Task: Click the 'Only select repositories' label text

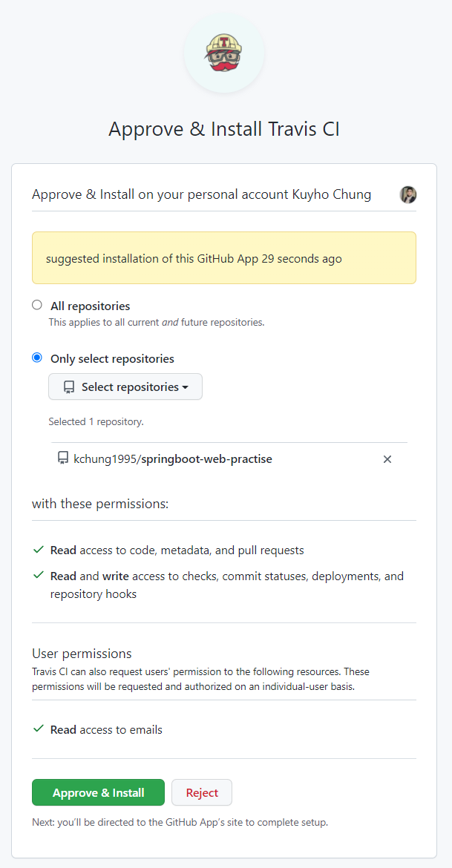Action: tap(112, 358)
